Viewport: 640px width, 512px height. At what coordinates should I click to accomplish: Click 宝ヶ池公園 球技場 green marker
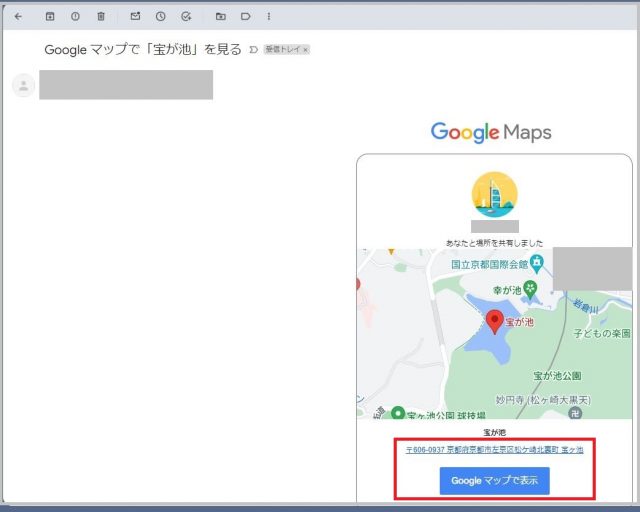[x=398, y=413]
